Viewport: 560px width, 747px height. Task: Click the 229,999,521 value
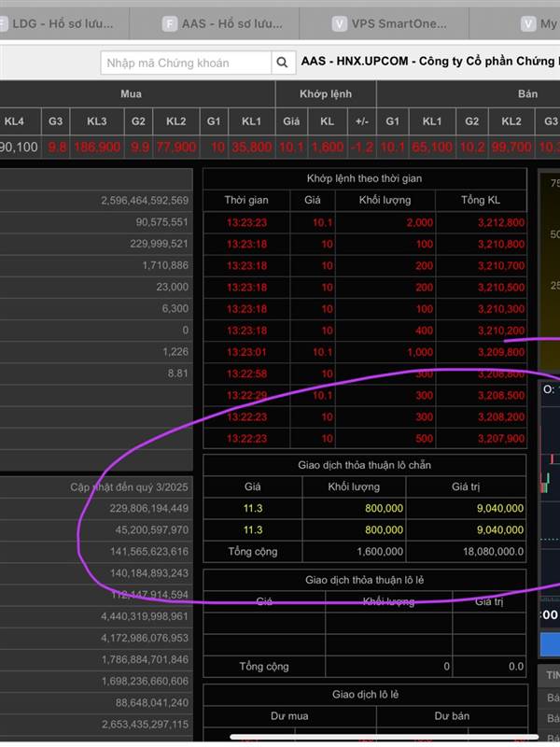pos(160,244)
